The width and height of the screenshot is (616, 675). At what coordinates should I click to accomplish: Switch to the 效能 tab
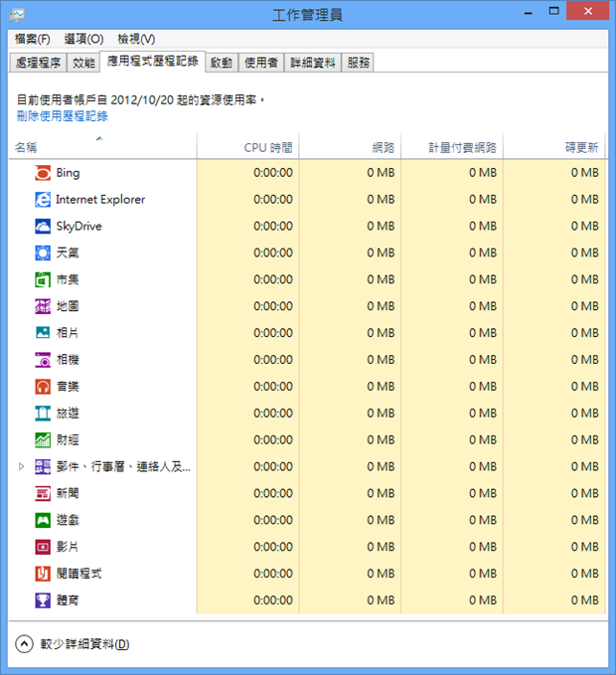point(83,63)
